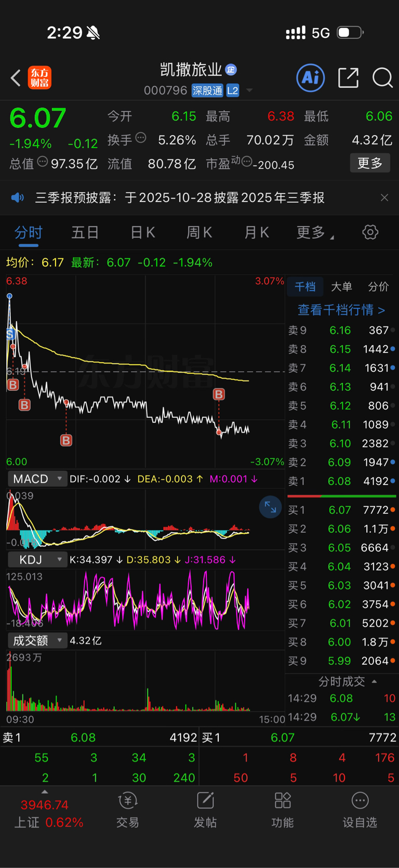Tap 设自选 add to watchlist
The width and height of the screenshot is (399, 868).
pyautogui.click(x=360, y=810)
